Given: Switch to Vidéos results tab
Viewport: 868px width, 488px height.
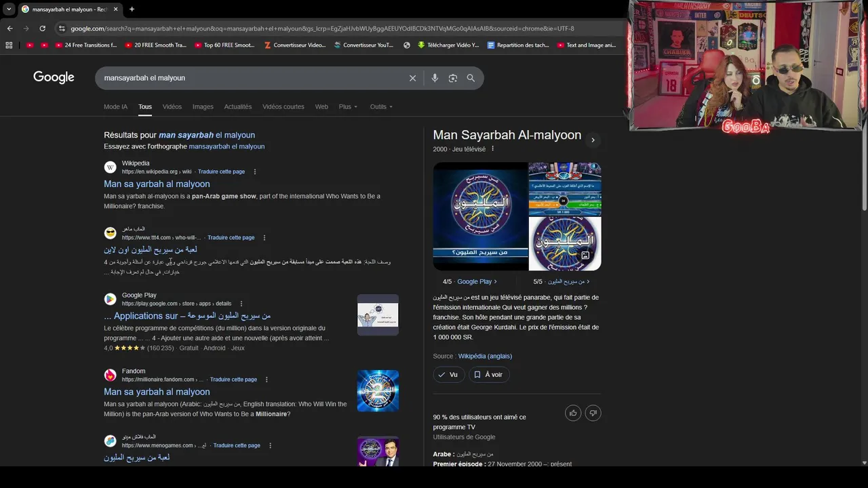Looking at the screenshot, I should [x=172, y=106].
